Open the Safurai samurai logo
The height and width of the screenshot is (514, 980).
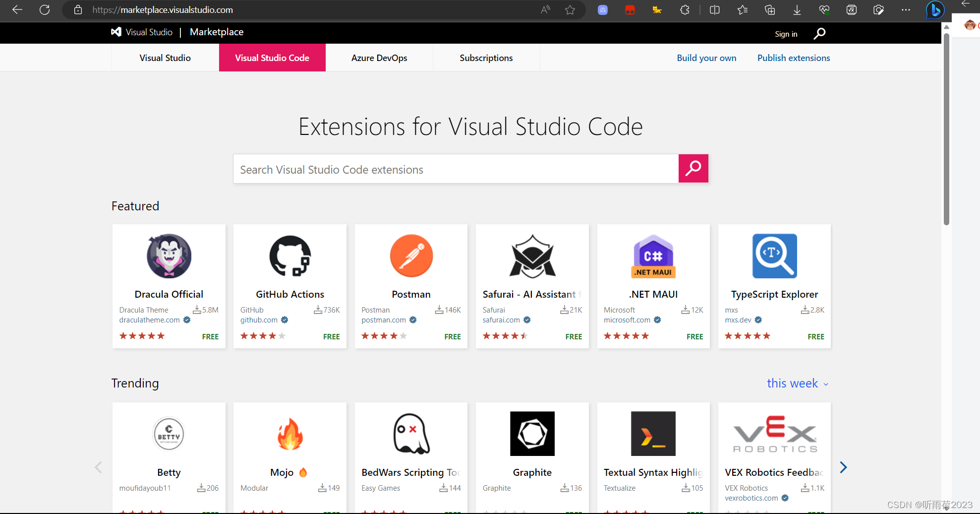pos(532,256)
